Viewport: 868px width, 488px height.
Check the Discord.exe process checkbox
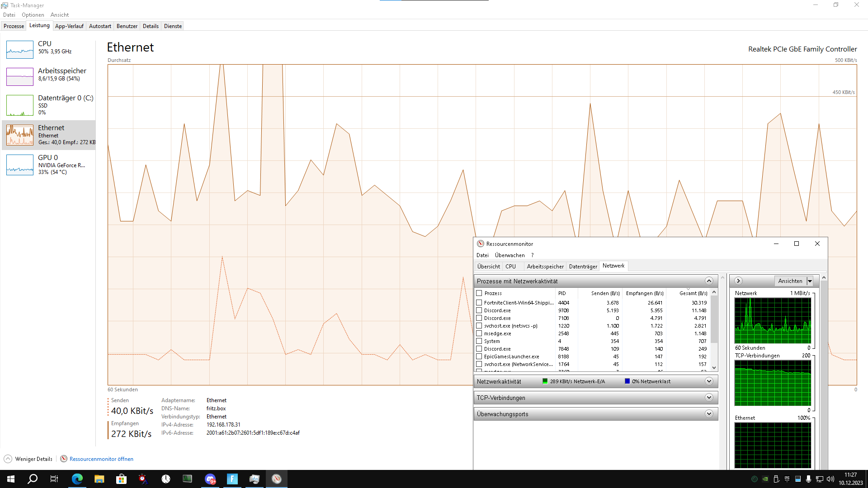(480, 310)
